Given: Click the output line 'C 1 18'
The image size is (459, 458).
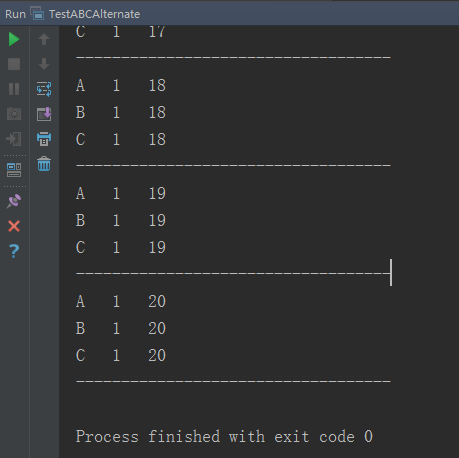Looking at the screenshot, I should pos(121,140).
